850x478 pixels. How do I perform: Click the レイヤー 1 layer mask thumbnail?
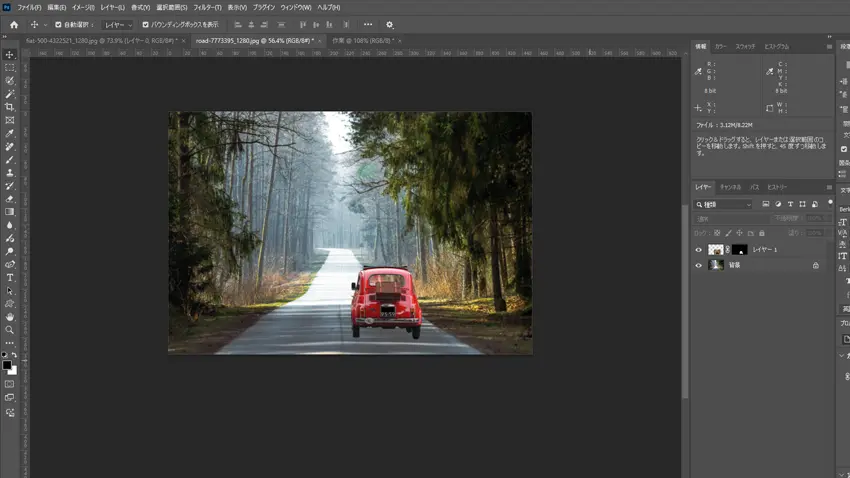(x=739, y=250)
